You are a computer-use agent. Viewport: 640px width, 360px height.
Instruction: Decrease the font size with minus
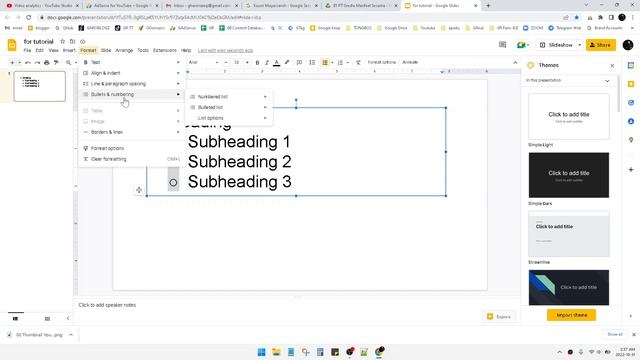226,62
